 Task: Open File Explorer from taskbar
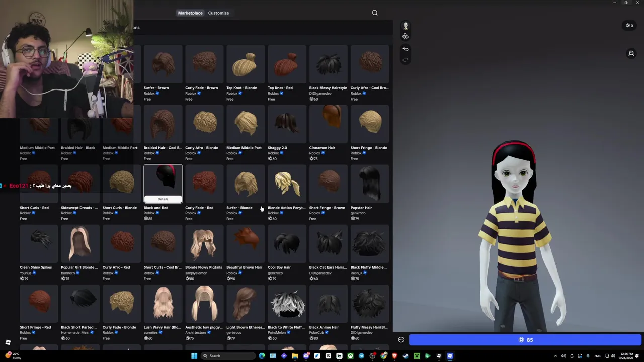coord(295,356)
